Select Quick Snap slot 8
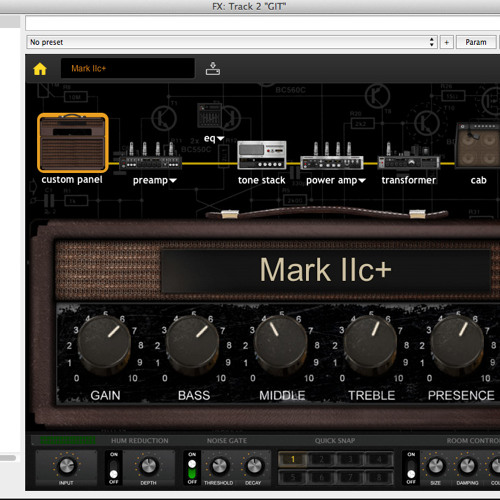Screen dimensions: 500x500 pyautogui.click(x=379, y=477)
